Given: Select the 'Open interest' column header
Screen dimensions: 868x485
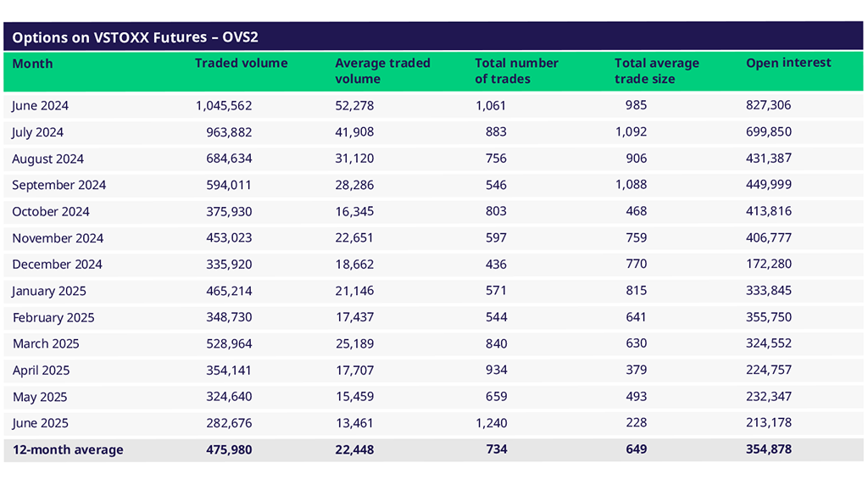Looking at the screenshot, I should [788, 64].
